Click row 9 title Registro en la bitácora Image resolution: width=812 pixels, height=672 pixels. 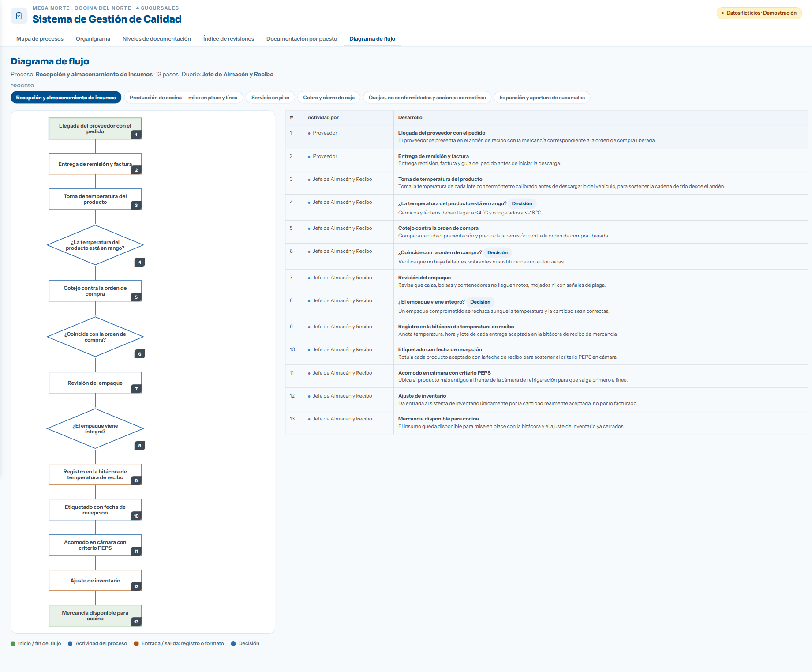point(456,327)
